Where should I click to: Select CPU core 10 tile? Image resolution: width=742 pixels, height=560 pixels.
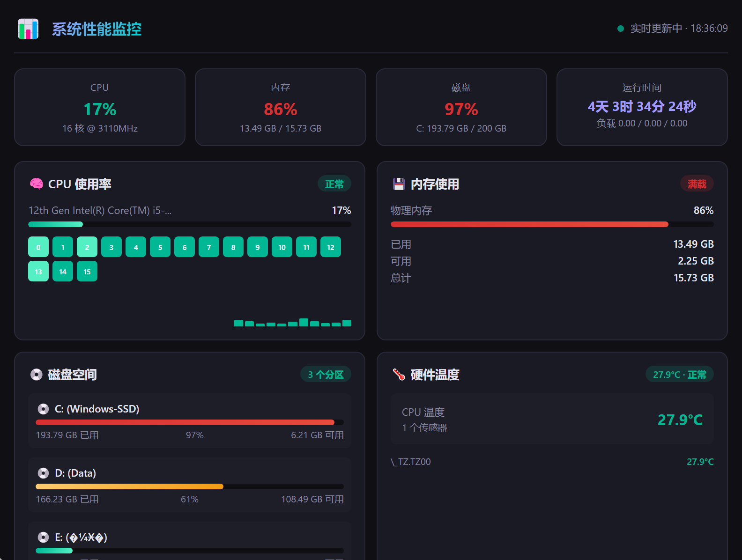(282, 247)
